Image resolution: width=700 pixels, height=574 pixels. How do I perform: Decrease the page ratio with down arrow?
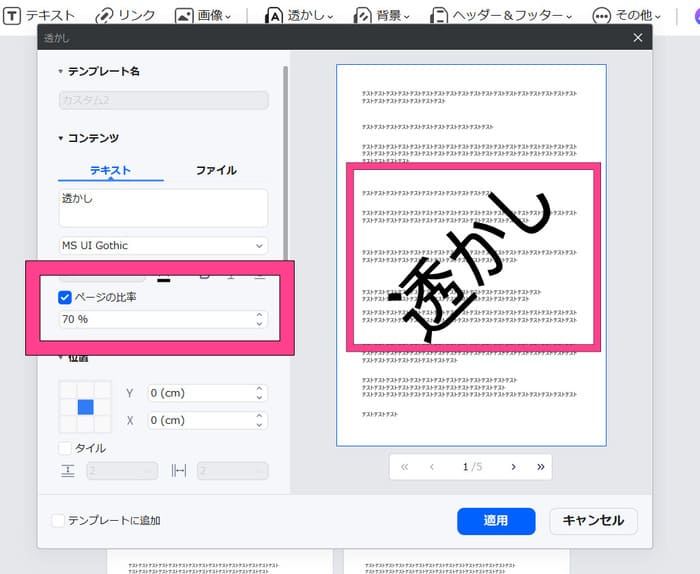(259, 324)
